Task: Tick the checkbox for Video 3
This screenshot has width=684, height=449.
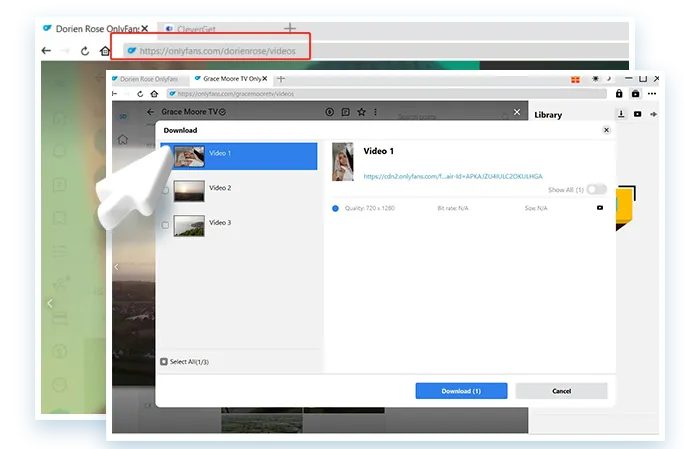Action: (165, 225)
